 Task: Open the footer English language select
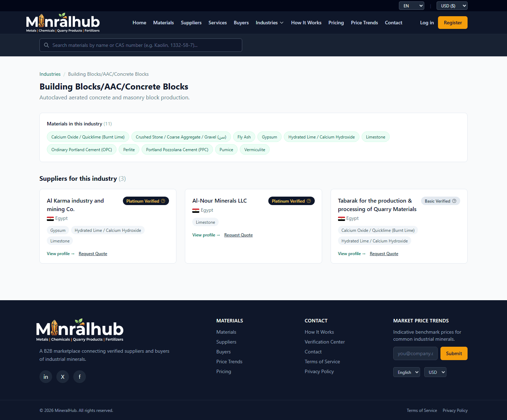pyautogui.click(x=407, y=372)
